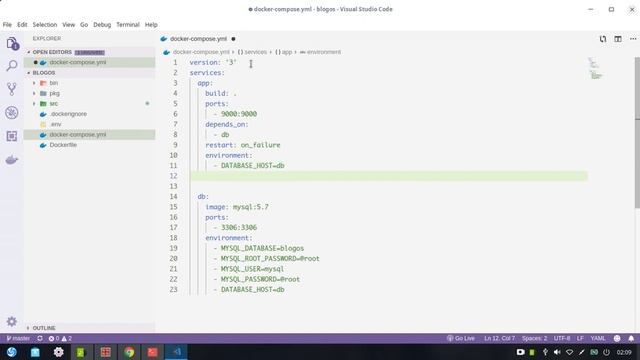
Task: Click the environment breadcrumb dropdown
Action: [320, 52]
